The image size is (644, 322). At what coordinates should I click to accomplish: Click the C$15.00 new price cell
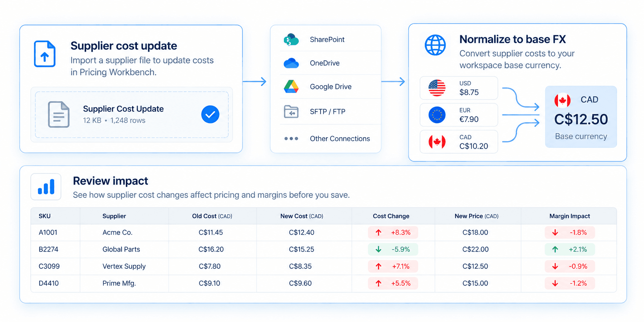(475, 283)
